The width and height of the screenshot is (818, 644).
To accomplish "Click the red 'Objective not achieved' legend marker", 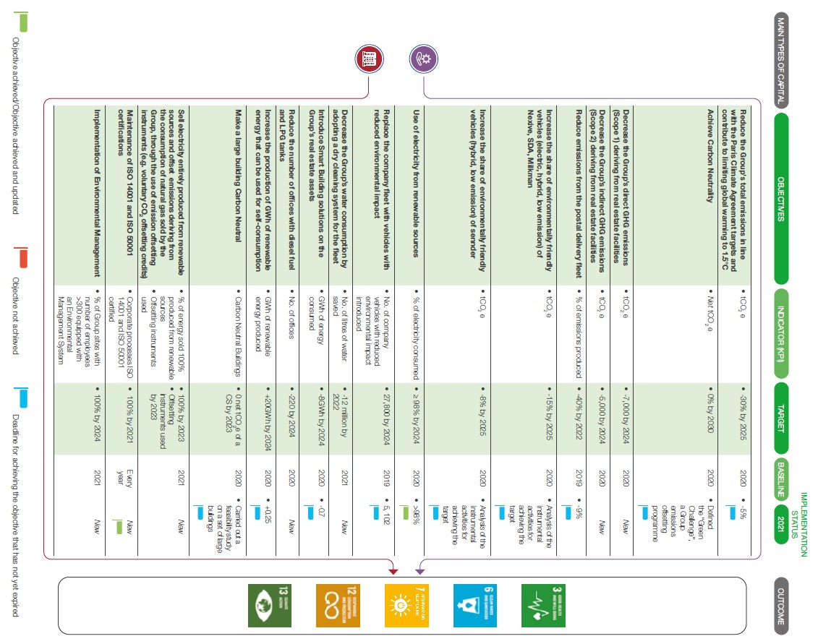I will click(x=22, y=257).
